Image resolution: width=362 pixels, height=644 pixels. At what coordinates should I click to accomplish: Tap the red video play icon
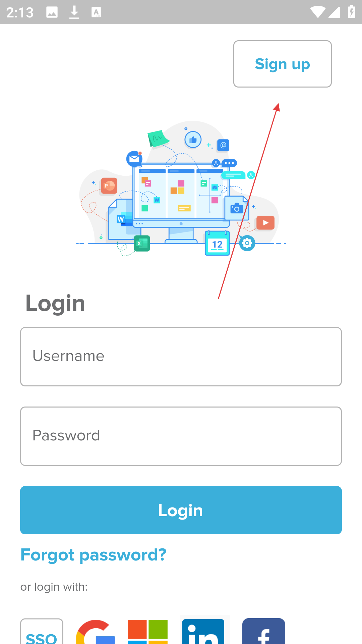(265, 223)
